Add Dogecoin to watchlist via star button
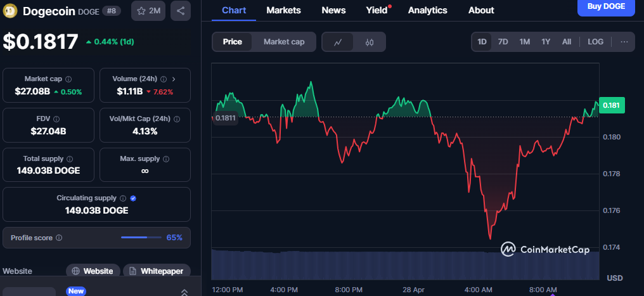Viewport: 644px width, 296px height. tap(148, 11)
